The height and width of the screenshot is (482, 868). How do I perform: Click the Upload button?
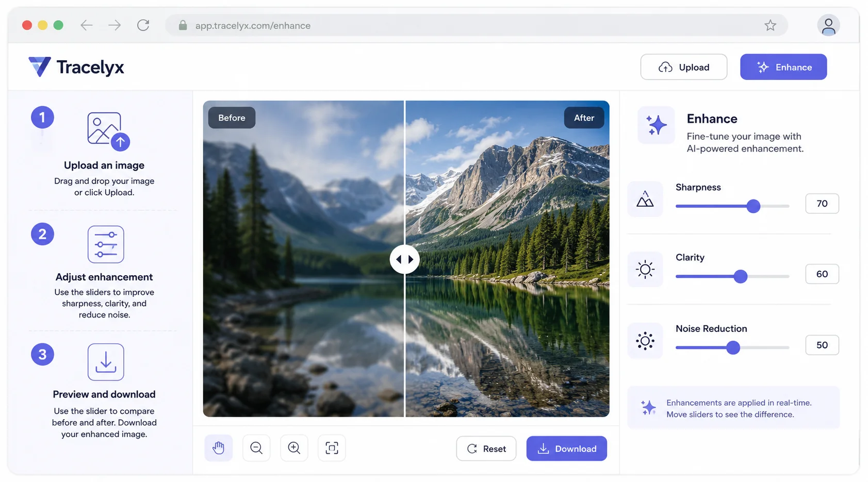684,67
